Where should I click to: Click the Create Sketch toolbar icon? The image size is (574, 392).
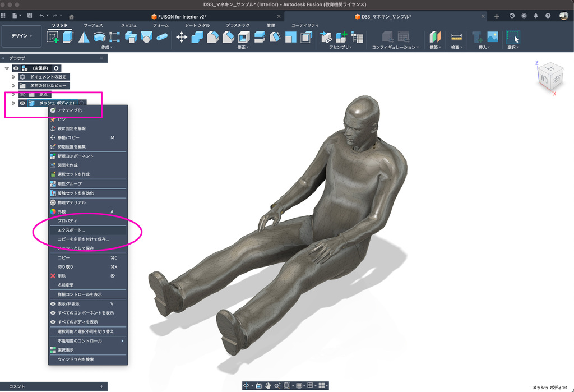click(53, 37)
